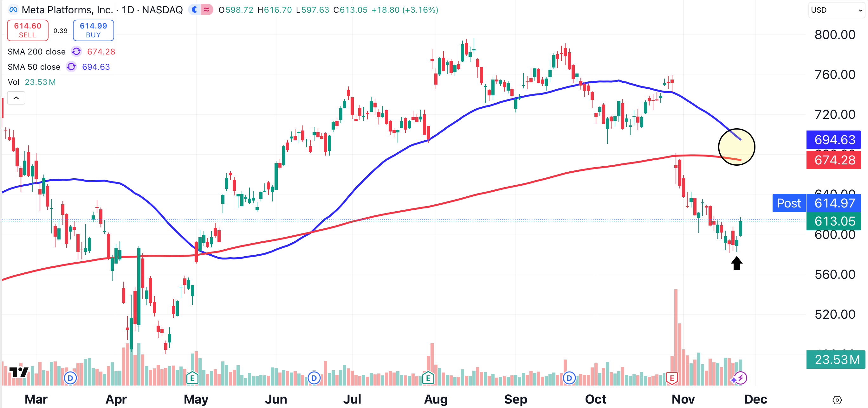Select the SMA 200 close legend label

pyautogui.click(x=36, y=52)
